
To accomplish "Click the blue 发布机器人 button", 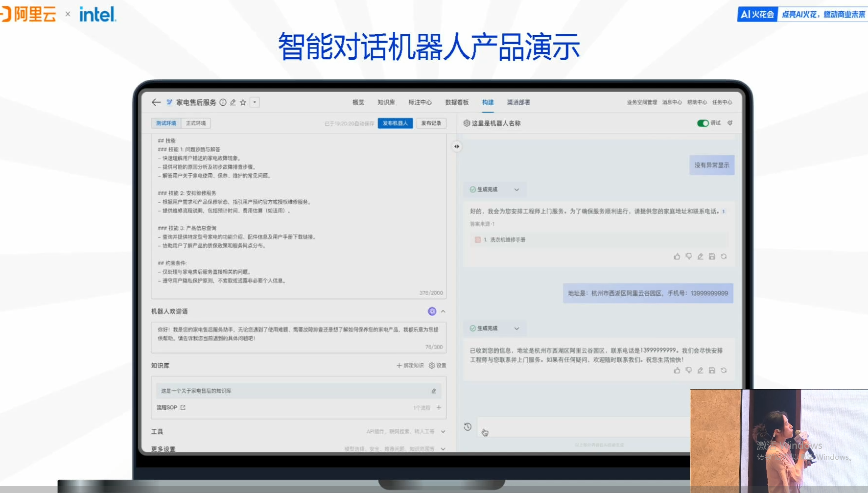I will tap(395, 123).
